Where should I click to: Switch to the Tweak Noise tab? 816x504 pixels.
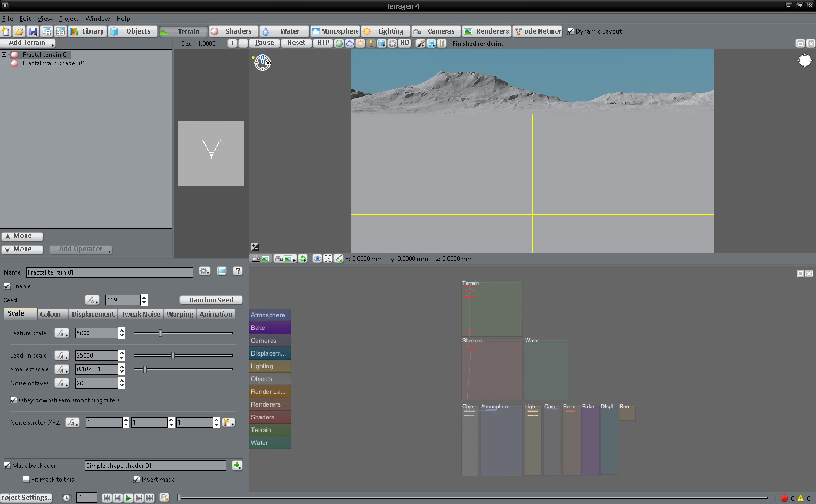coord(141,314)
